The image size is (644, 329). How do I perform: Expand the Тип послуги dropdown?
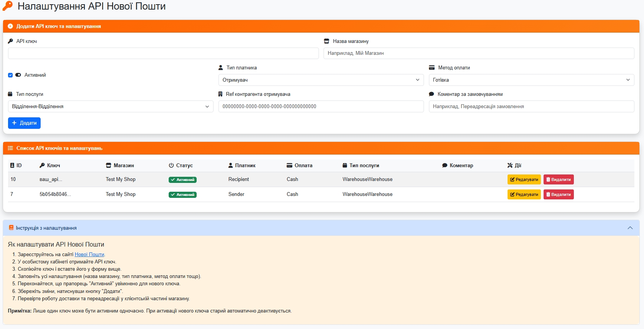click(110, 106)
